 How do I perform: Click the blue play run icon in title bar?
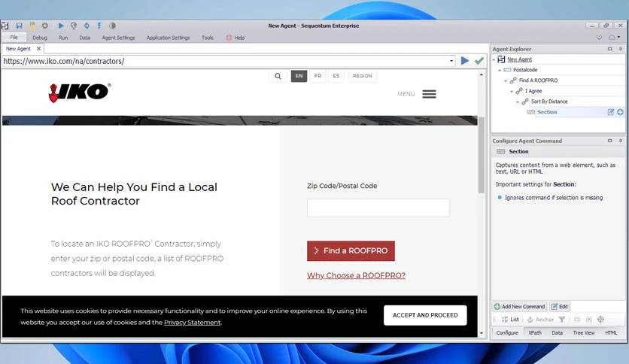(61, 26)
